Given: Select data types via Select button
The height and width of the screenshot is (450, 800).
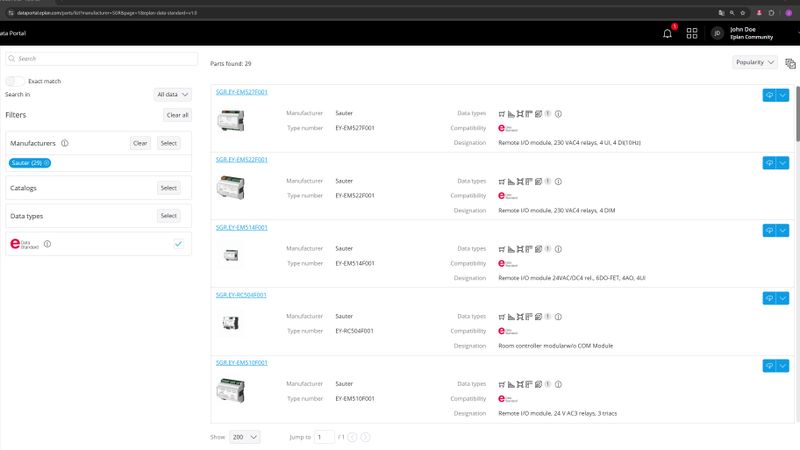Looking at the screenshot, I should coord(168,216).
